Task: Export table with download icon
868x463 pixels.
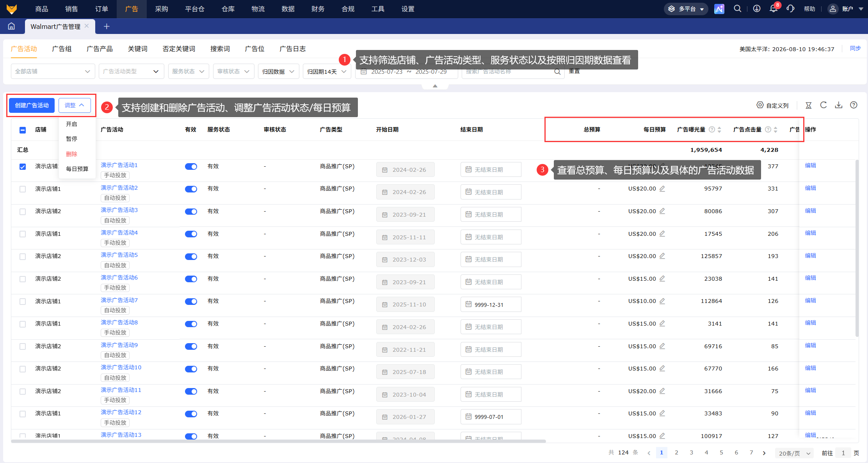Action: (x=838, y=105)
